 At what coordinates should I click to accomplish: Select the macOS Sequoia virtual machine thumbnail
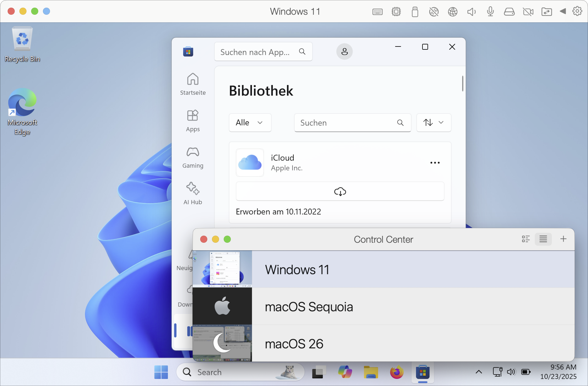[222, 306]
